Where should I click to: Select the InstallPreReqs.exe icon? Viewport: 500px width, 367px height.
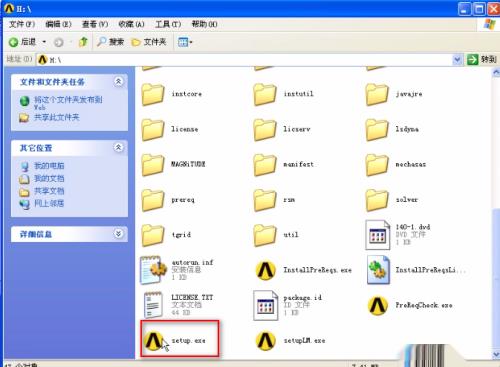coord(266,270)
